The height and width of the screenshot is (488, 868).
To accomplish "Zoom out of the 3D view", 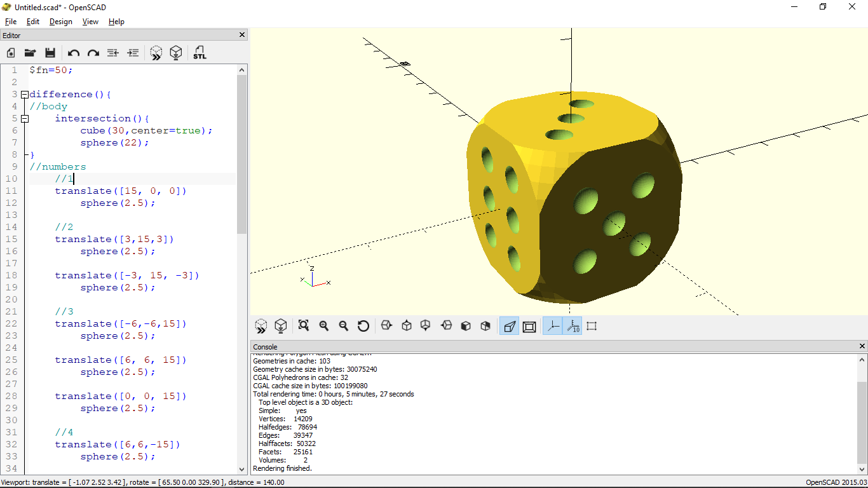I will 344,326.
